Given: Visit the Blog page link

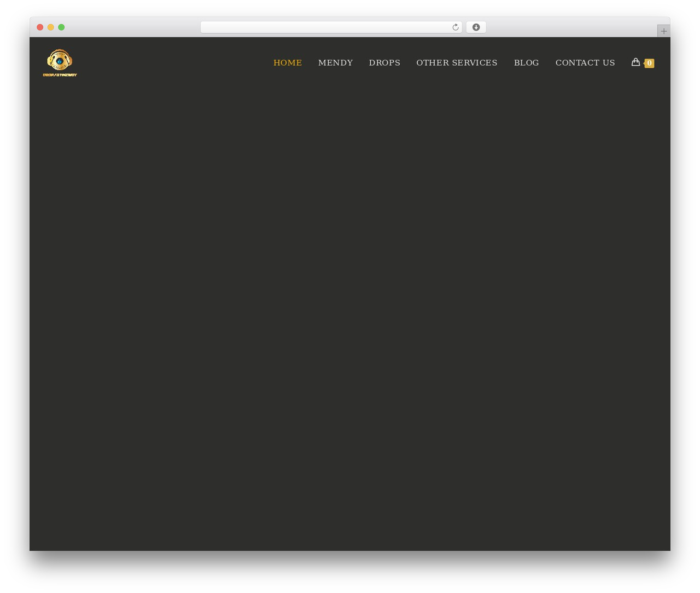Looking at the screenshot, I should pos(526,63).
